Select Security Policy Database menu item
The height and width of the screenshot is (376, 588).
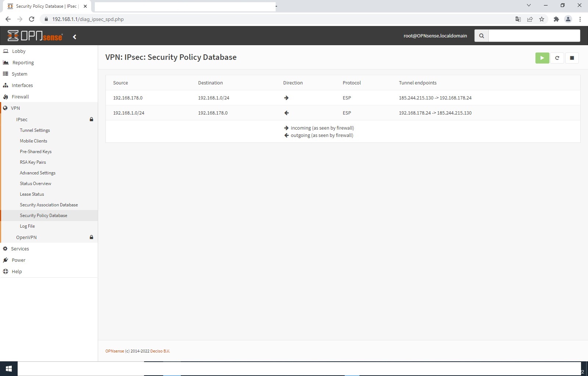coord(50,216)
